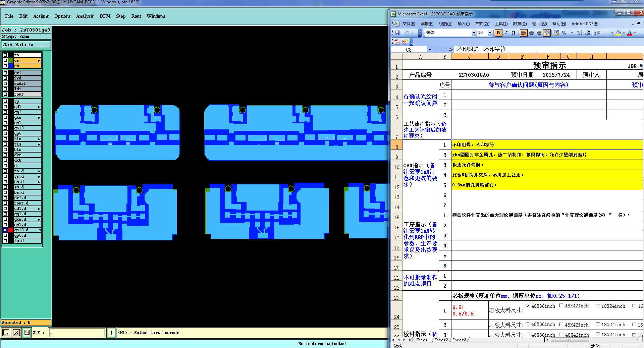Toggle the 'gko' layer checkbox
Viewport: 644px width, 348px height.
click(5, 117)
